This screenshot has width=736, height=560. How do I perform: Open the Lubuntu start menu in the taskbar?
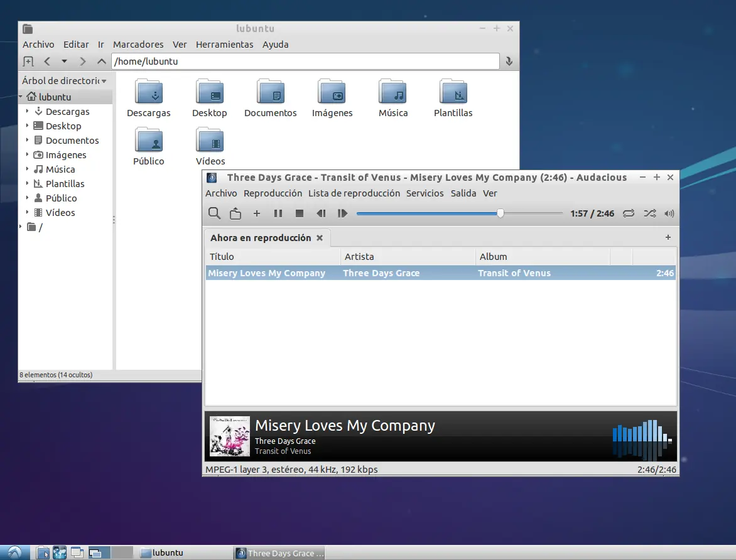coord(14,552)
